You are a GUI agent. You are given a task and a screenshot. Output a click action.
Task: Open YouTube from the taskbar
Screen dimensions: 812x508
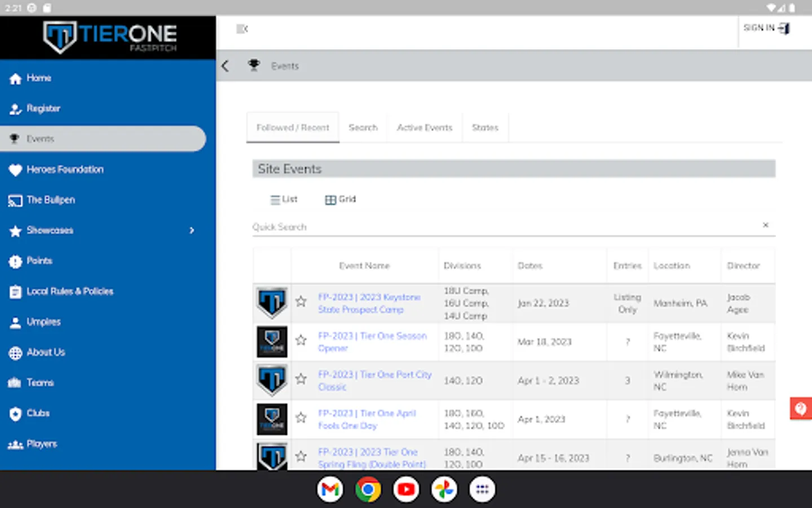pos(406,489)
